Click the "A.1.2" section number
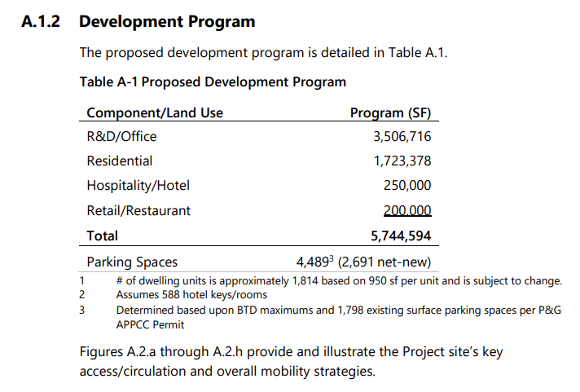Image resolution: width=580 pixels, height=392 pixels. [41, 22]
